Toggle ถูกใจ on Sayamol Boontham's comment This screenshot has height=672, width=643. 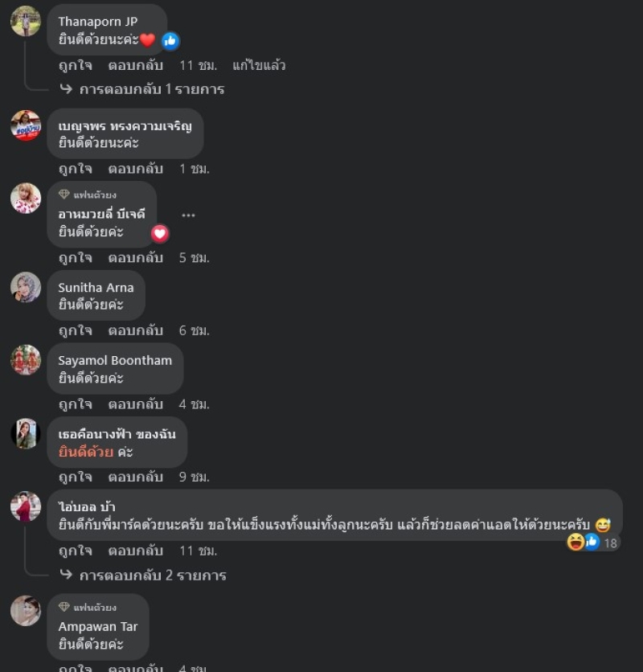(x=76, y=404)
